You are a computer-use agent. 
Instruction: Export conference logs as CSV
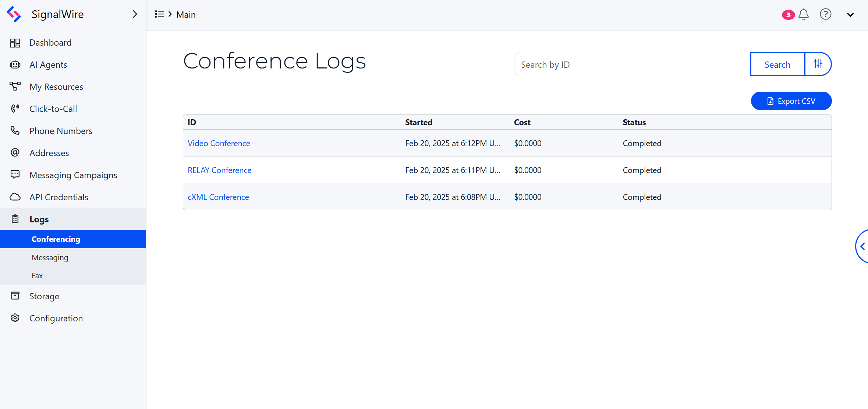pos(791,101)
